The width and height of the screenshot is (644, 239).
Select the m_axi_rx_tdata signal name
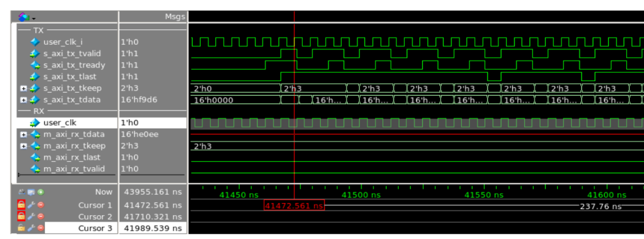[73, 134]
